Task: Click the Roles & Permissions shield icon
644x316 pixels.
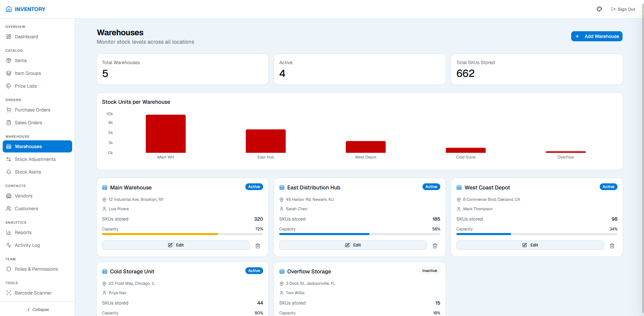Action: pos(9,269)
